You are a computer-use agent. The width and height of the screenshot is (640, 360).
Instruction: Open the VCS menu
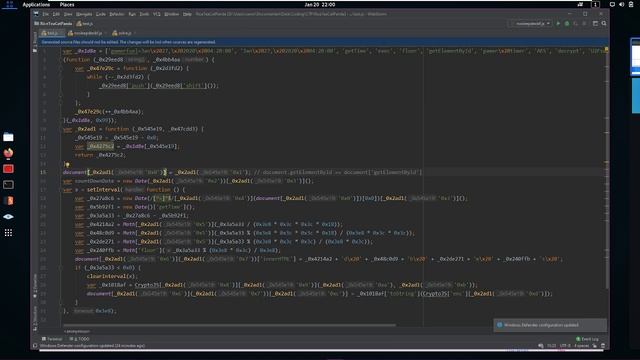coord(156,14)
